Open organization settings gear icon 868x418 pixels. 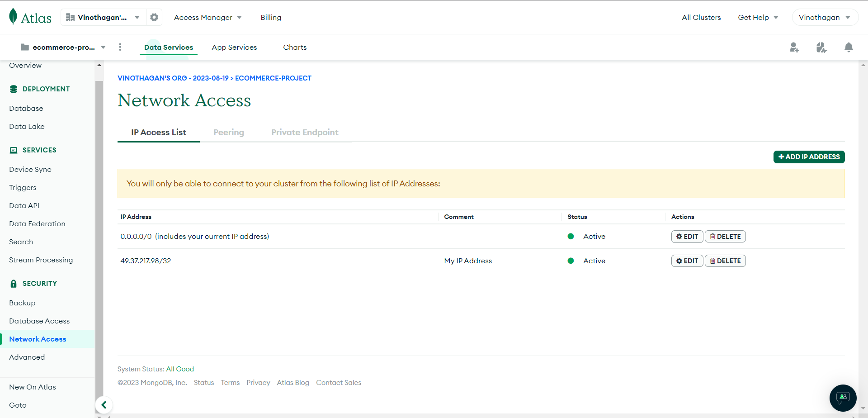154,17
